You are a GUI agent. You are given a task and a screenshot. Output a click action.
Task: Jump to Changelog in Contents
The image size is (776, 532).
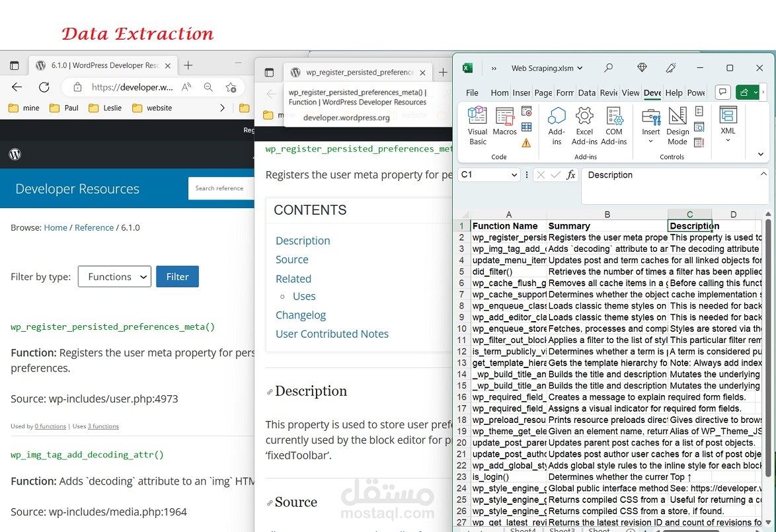tap(300, 315)
